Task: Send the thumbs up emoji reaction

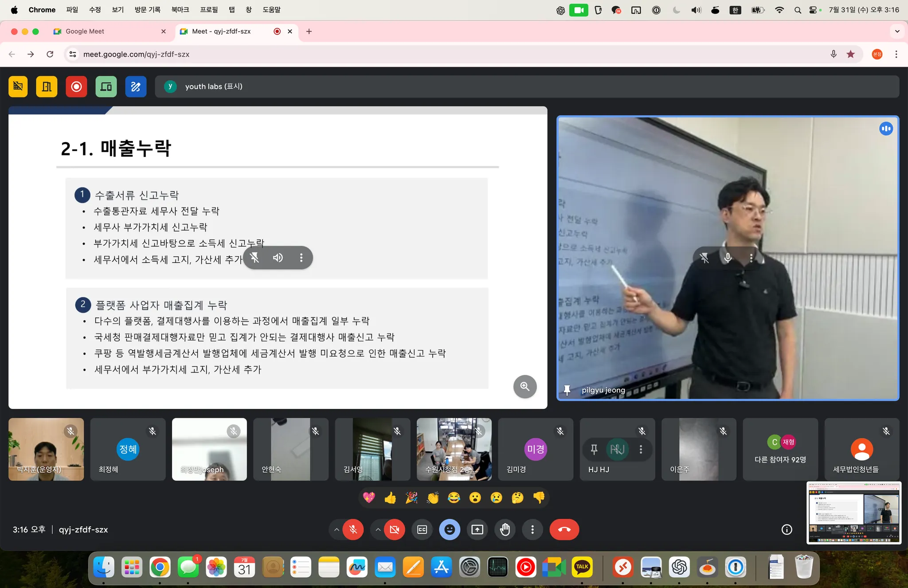Action: pos(390,498)
